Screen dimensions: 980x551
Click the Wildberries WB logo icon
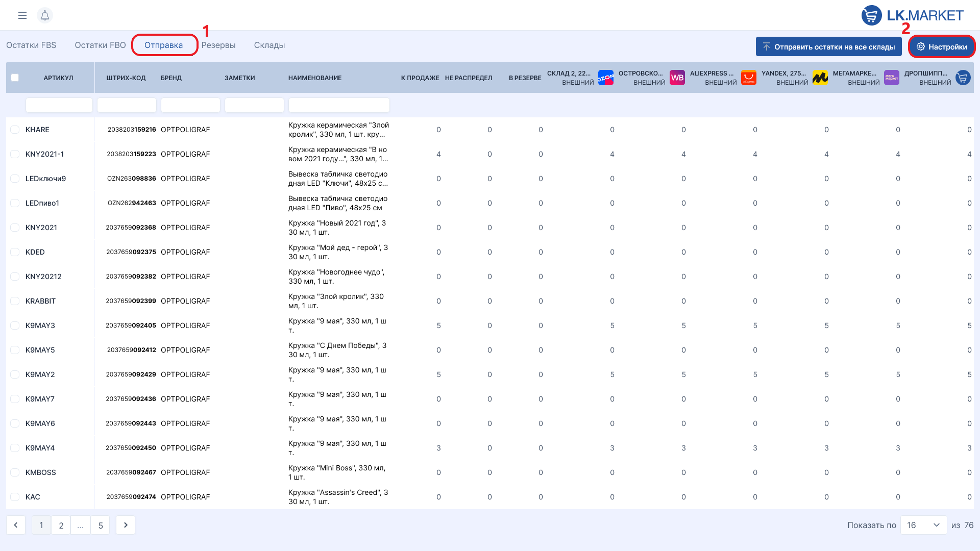677,78
